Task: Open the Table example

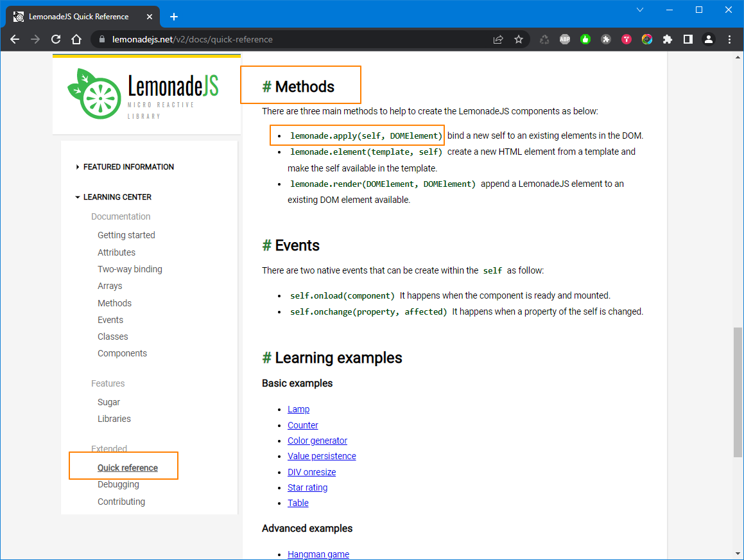Action: pos(298,503)
